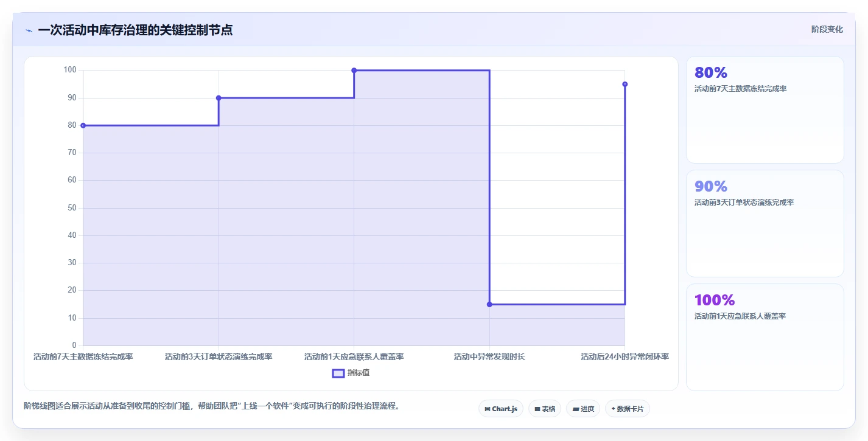This screenshot has width=868, height=441.
Task: Select the 进度 tag chip
Action: click(583, 409)
